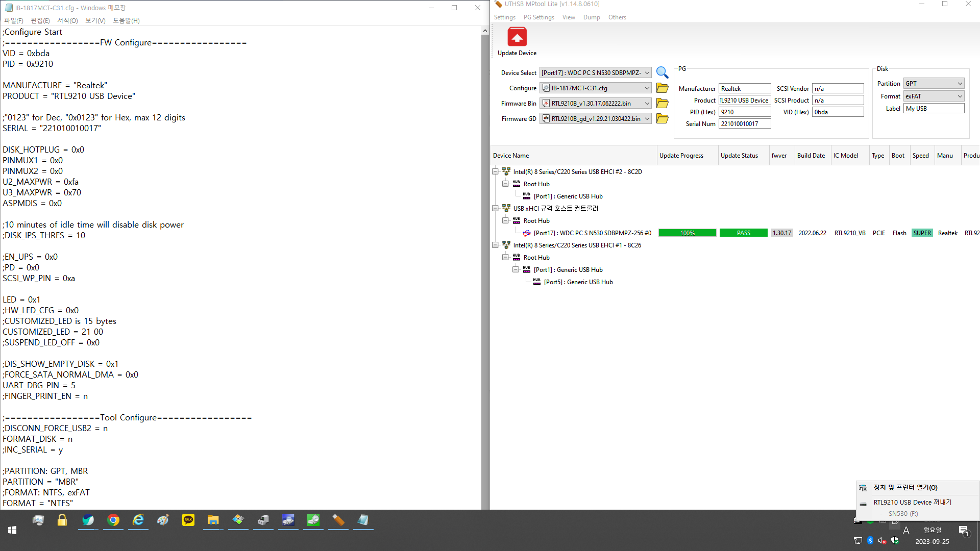The image size is (980, 551).
Task: Click the padlock taskbar icon
Action: click(x=62, y=520)
